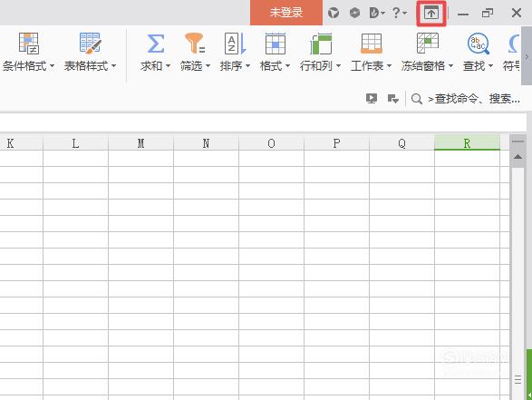
Task: Expand 筛选 dropdown arrow
Action: [208, 65]
